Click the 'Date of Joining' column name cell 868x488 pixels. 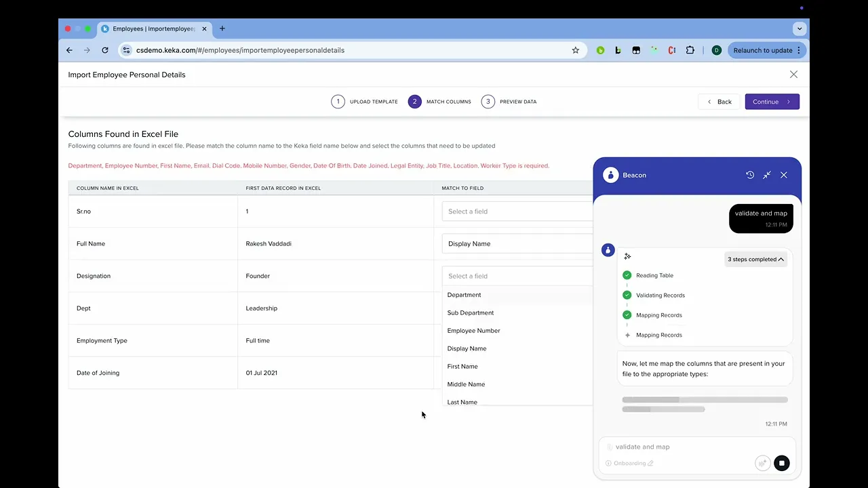coord(153,373)
